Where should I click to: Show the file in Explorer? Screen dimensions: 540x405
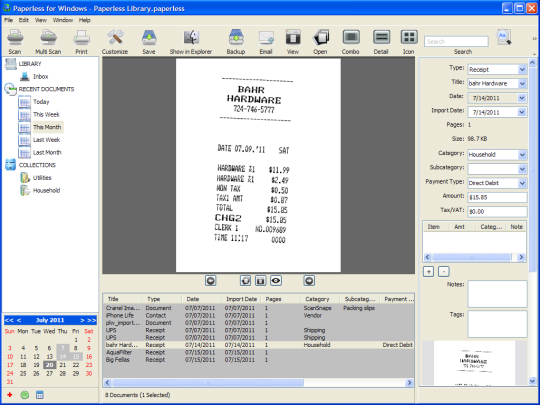tap(191, 38)
